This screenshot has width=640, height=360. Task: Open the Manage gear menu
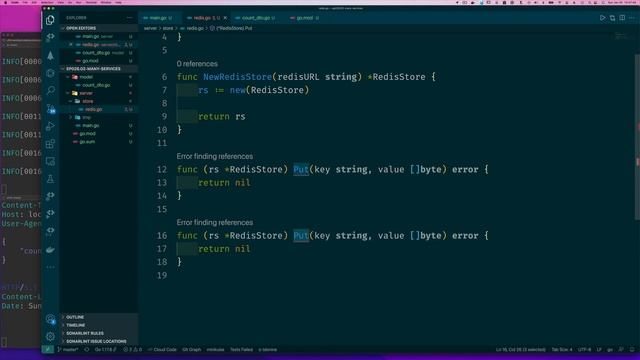pyautogui.click(x=50, y=336)
